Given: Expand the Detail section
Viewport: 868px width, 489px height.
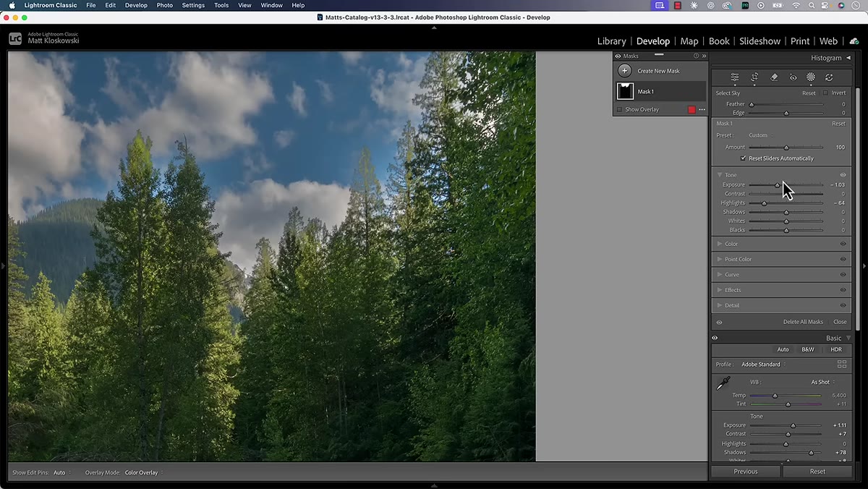Looking at the screenshot, I should 720,305.
